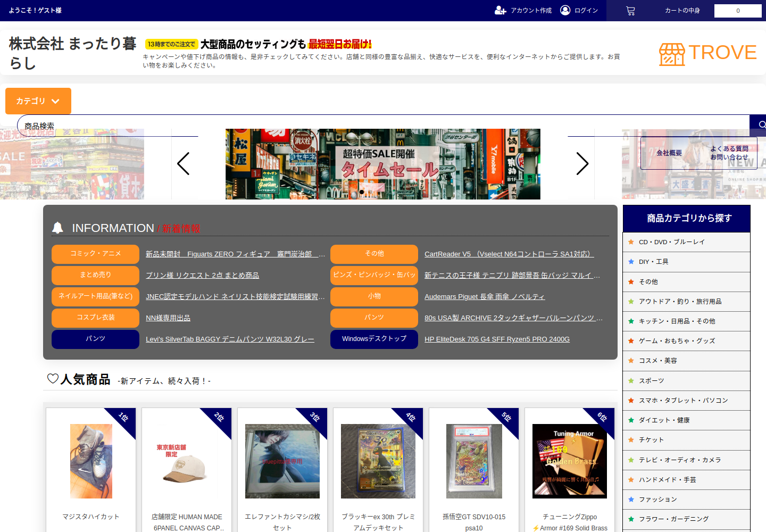Select テレビ・オーディオ・カメラ in category sidebar
The image size is (766, 532).
pyautogui.click(x=686, y=460)
